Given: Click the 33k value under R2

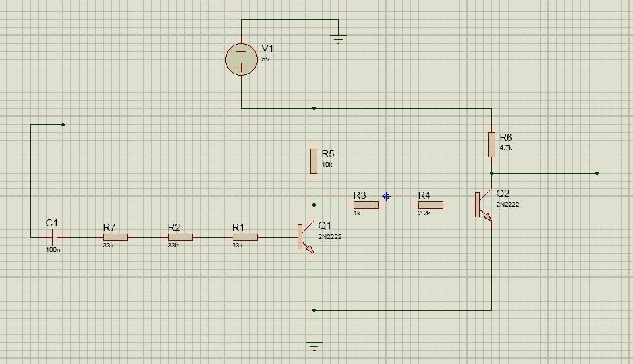Looking at the screenshot, I should pyautogui.click(x=173, y=246).
